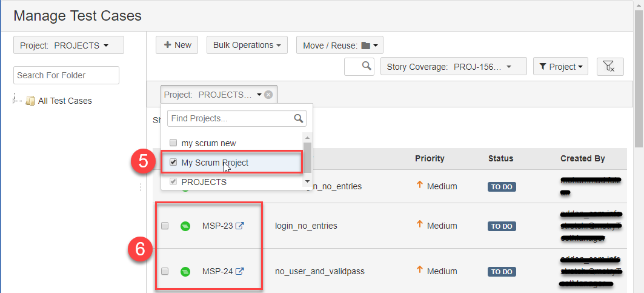This screenshot has height=293, width=644.
Task: Click the All Test Cases folder icon
Action: (30, 101)
